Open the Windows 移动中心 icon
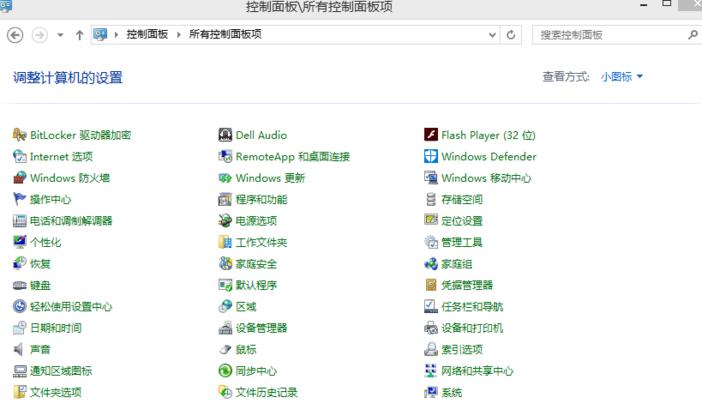Screen dimensions: 702x400 [431, 178]
